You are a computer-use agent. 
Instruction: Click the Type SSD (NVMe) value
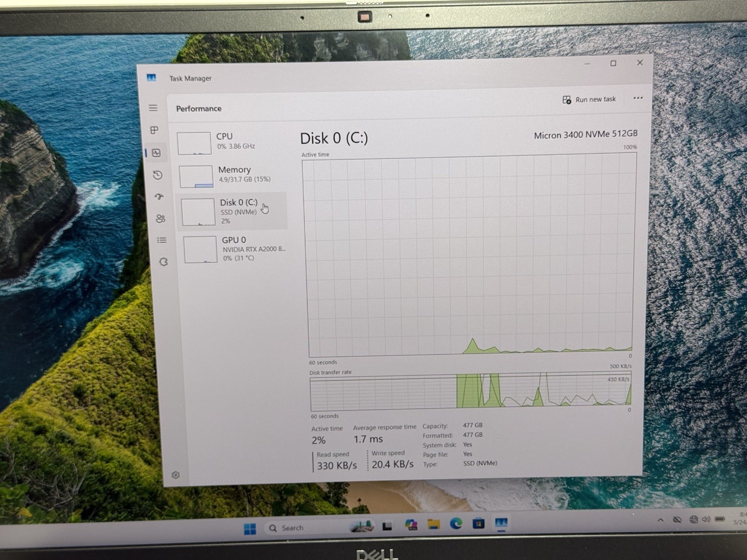pyautogui.click(x=480, y=463)
